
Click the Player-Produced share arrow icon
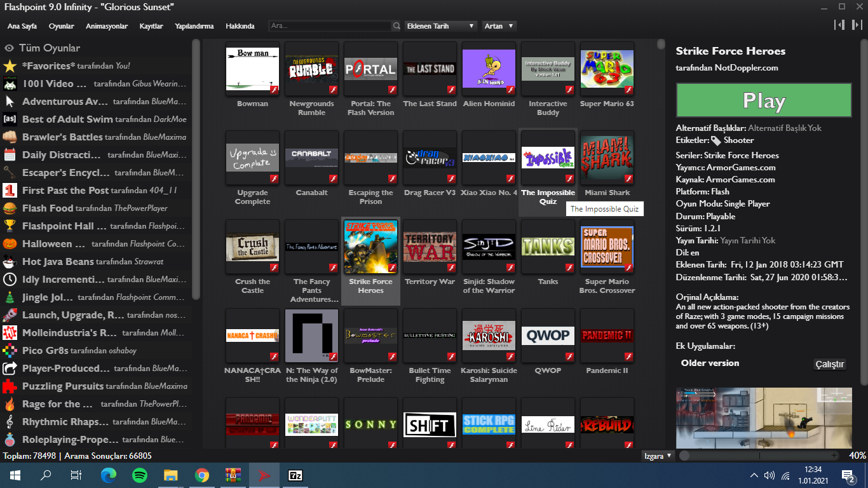[x=10, y=369]
